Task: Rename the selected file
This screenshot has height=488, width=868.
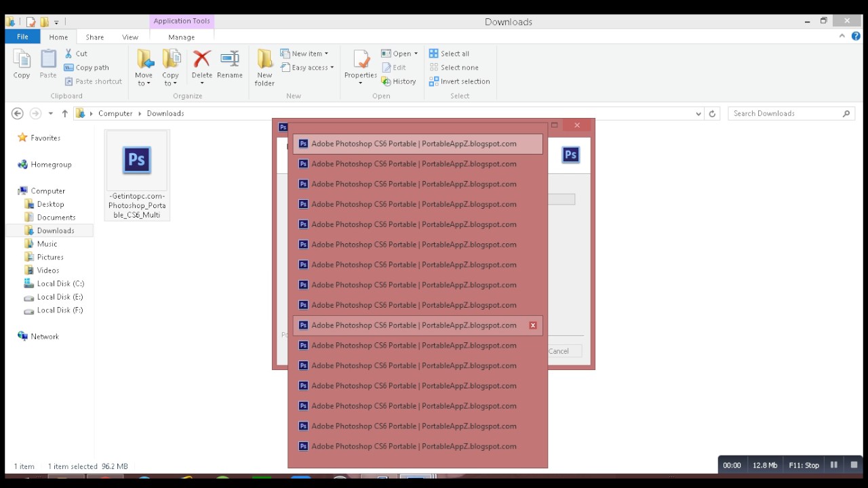Action: point(230,65)
